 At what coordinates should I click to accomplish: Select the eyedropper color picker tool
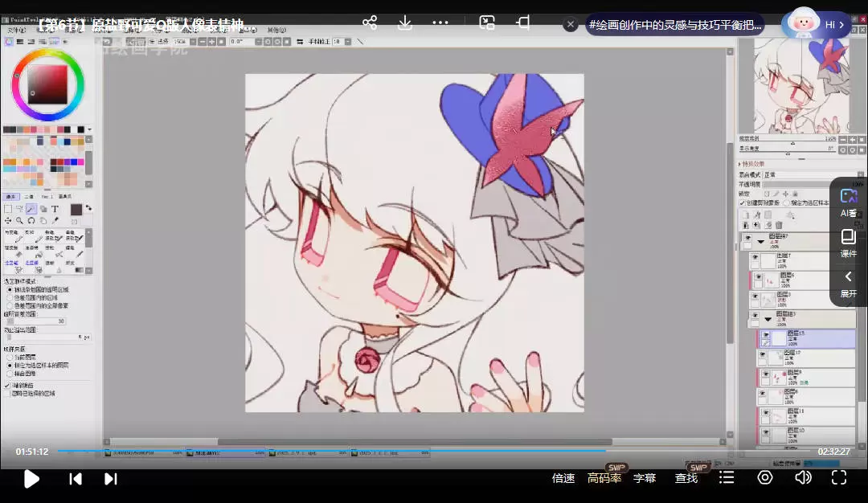pyautogui.click(x=55, y=220)
